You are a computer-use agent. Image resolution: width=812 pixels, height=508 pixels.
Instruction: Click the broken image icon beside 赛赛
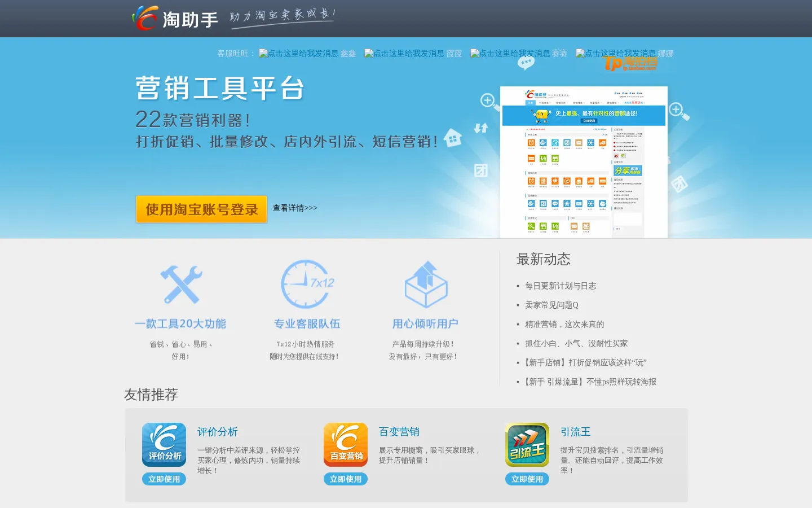pos(475,54)
